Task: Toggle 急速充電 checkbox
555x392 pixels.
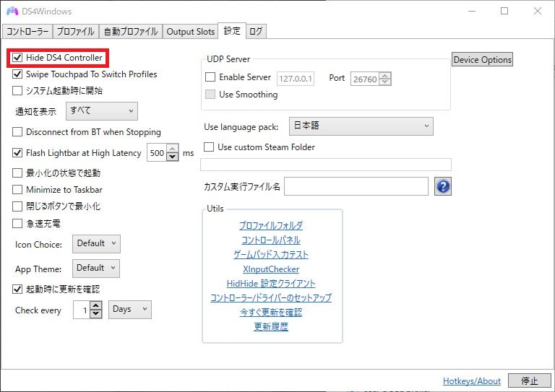Action: pyautogui.click(x=17, y=223)
